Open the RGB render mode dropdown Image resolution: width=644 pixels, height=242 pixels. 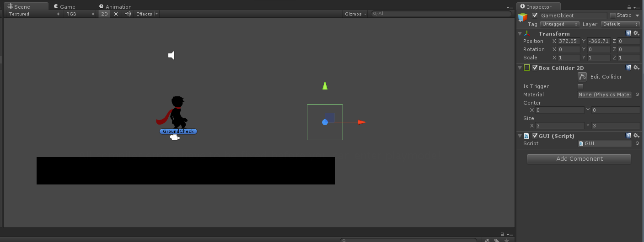pos(80,14)
